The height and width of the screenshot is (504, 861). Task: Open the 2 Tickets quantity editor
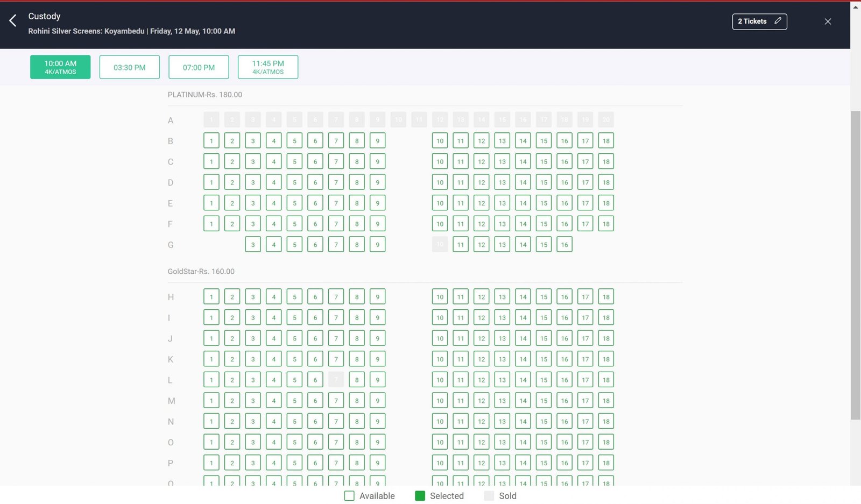coord(759,22)
